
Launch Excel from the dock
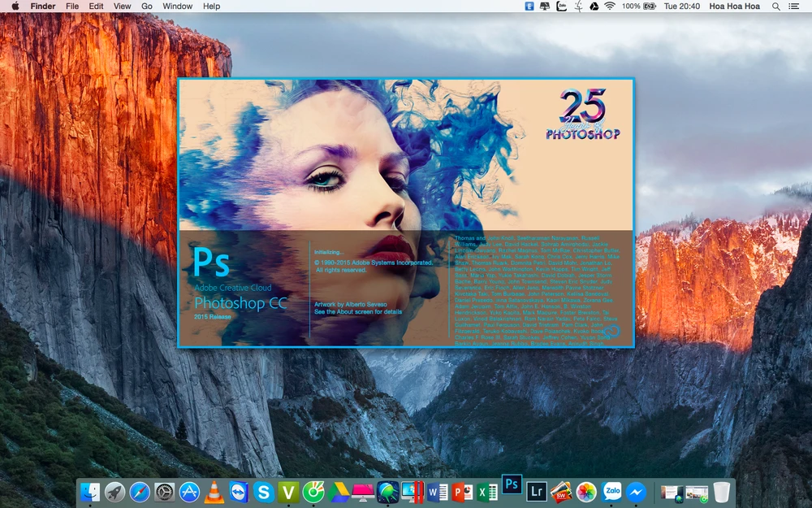pos(487,492)
